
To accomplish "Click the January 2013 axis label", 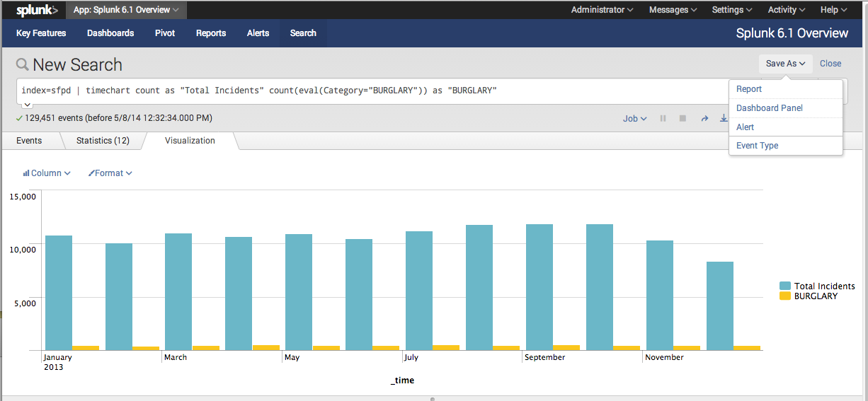I will click(x=58, y=362).
